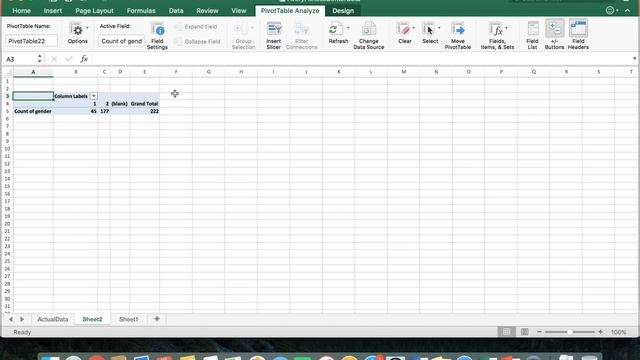Open PivotTable Options
This screenshot has height=360, width=640.
pyautogui.click(x=77, y=33)
